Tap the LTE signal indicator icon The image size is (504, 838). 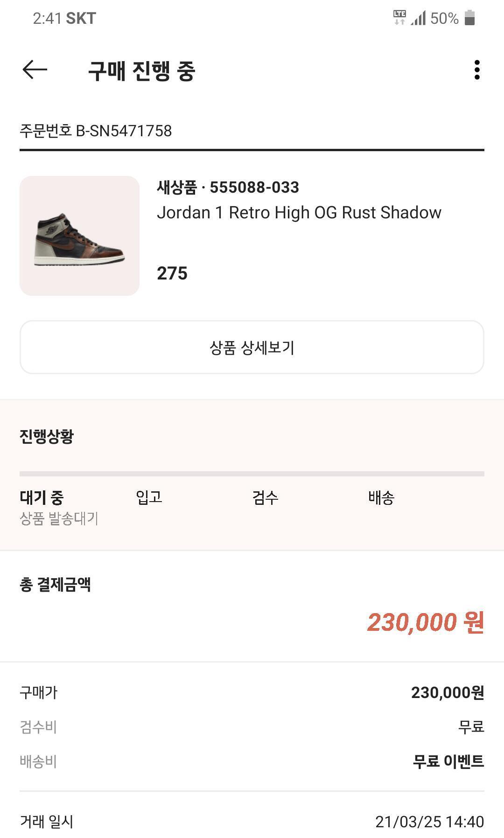click(x=399, y=18)
